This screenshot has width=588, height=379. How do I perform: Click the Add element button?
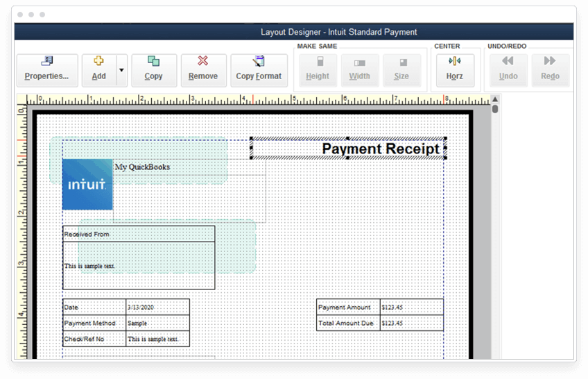coord(99,70)
